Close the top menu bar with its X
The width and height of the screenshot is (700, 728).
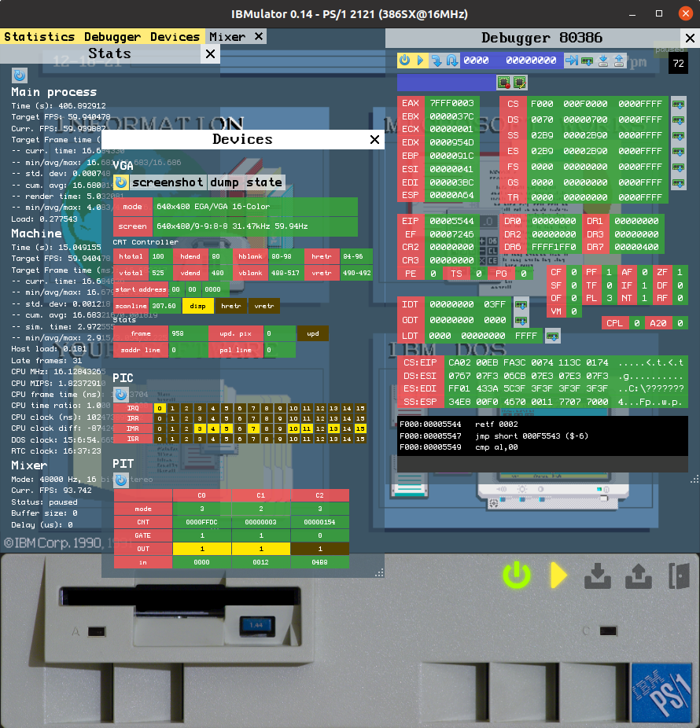259,36
